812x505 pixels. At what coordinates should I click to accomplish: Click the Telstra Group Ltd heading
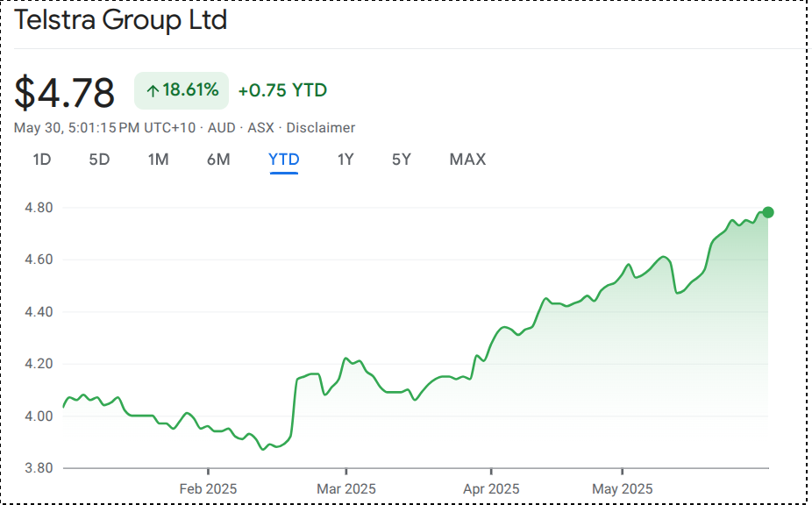pos(121,20)
